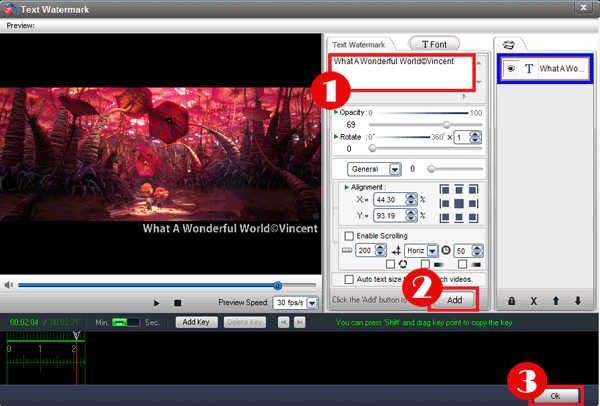Toggle visibility eye of What A Wo... layer
The width and height of the screenshot is (600, 406).
click(511, 68)
